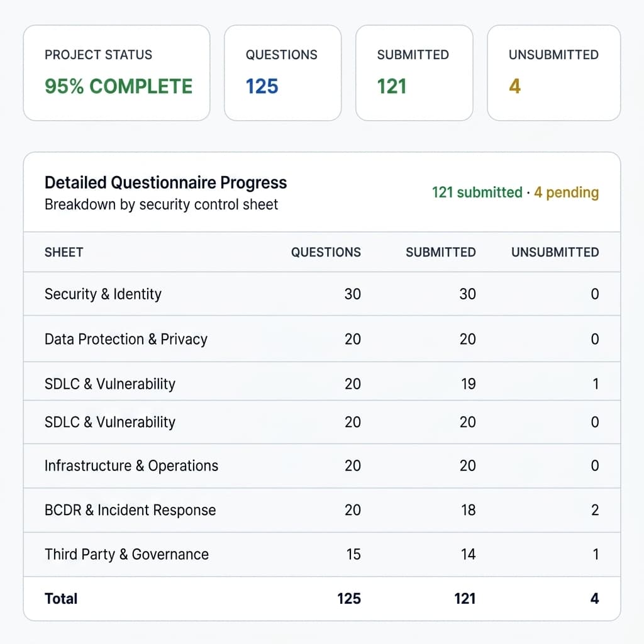Click Infrastructure & Operations submitted count 20
644x644 pixels.
[x=467, y=466]
